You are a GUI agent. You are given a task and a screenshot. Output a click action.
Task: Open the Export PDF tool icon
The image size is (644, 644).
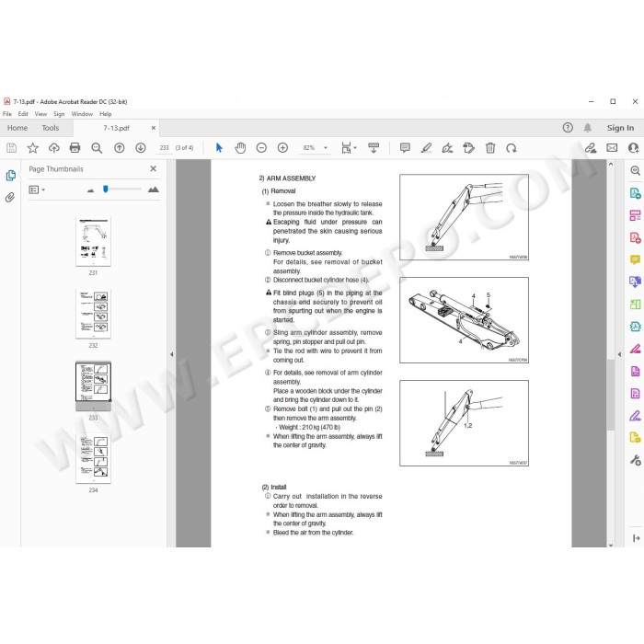(x=635, y=192)
